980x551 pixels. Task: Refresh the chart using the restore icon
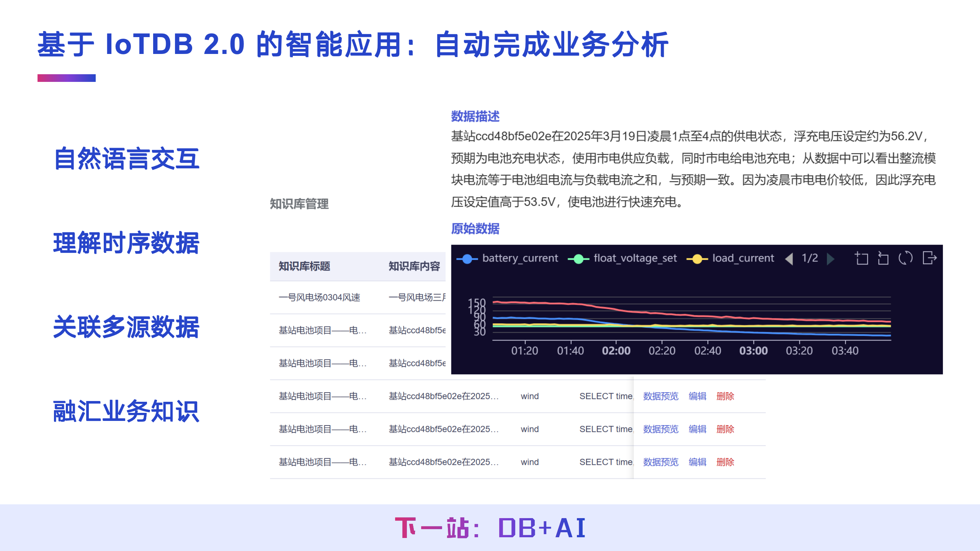pyautogui.click(x=905, y=258)
